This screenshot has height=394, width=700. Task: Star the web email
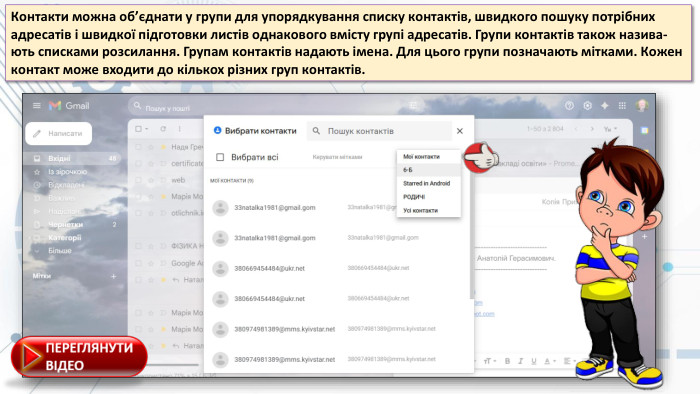point(151,180)
